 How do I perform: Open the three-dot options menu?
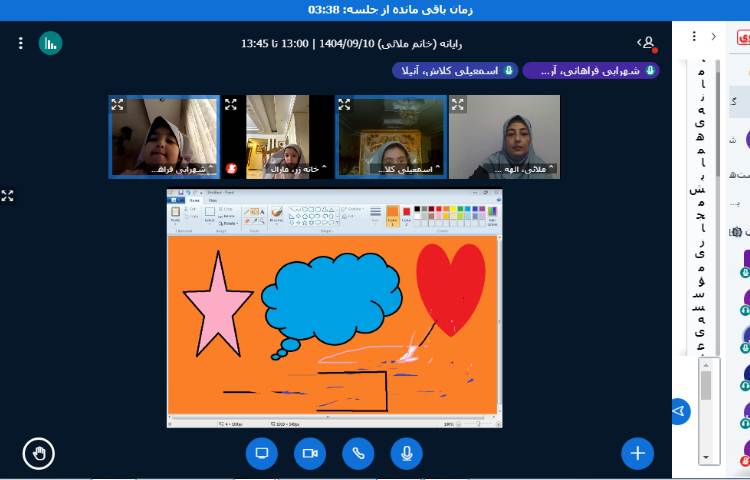coord(20,43)
